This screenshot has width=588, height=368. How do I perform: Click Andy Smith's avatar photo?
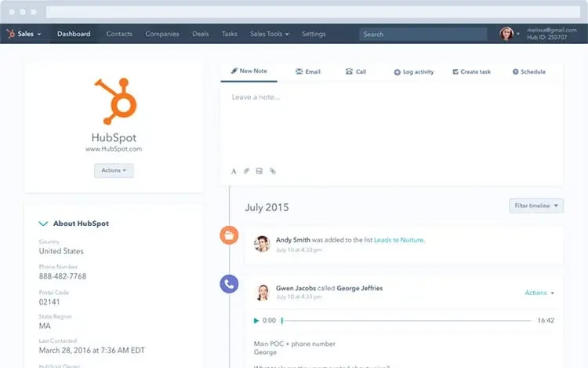coord(262,244)
